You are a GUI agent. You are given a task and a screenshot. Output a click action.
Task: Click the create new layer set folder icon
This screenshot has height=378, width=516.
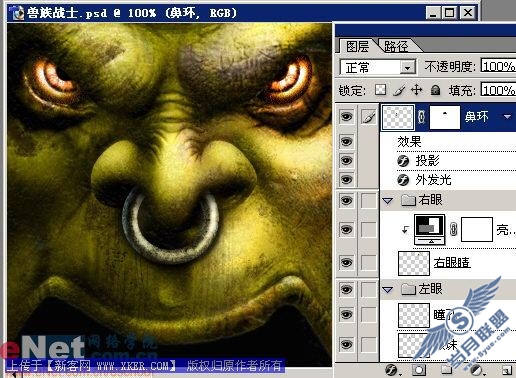point(446,370)
